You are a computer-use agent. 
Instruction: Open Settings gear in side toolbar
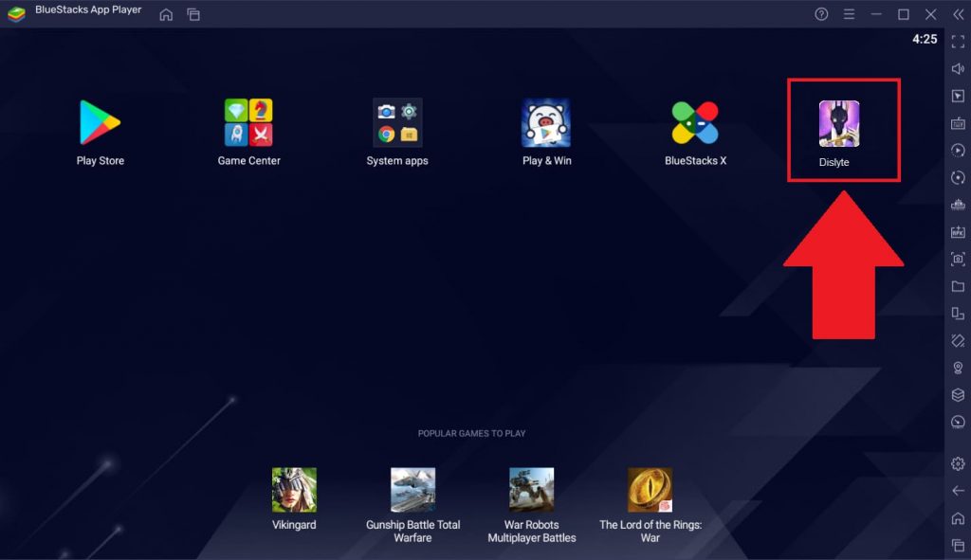[958, 463]
